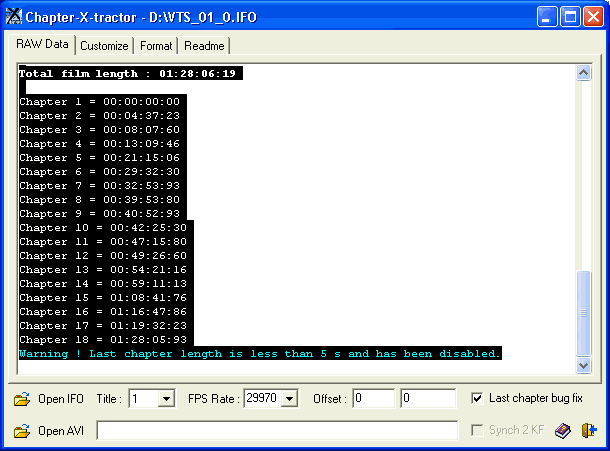Screen dimensions: 610x451
Task: Toggle the Synch 2 KF checkbox
Action: coord(477,430)
